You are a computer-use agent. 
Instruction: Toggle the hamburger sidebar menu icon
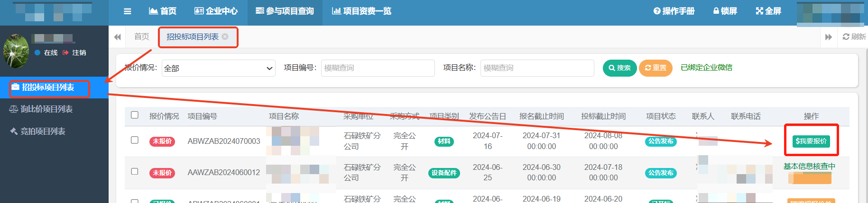point(127,11)
